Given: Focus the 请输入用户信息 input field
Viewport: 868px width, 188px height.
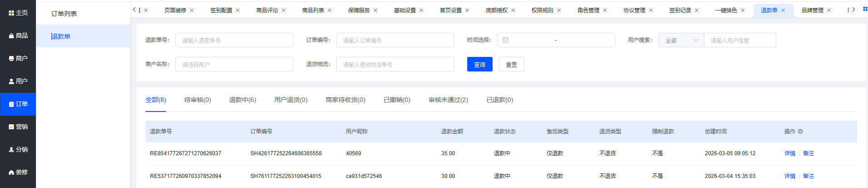Looking at the screenshot, I should pyautogui.click(x=740, y=40).
